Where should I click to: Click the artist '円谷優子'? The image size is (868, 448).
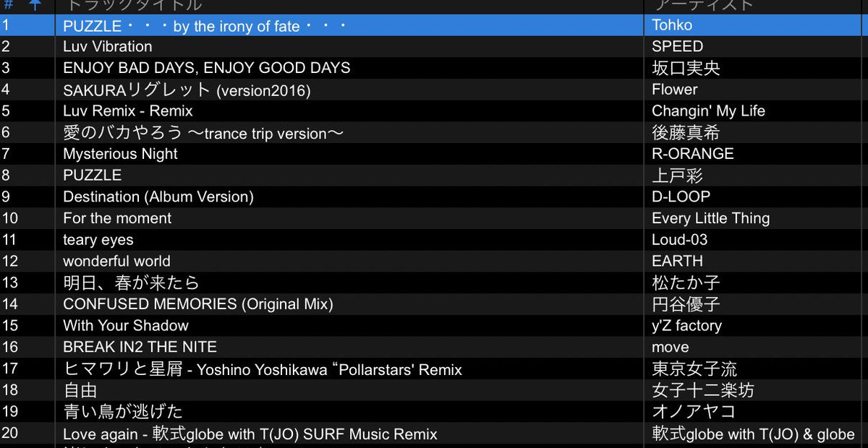686,304
